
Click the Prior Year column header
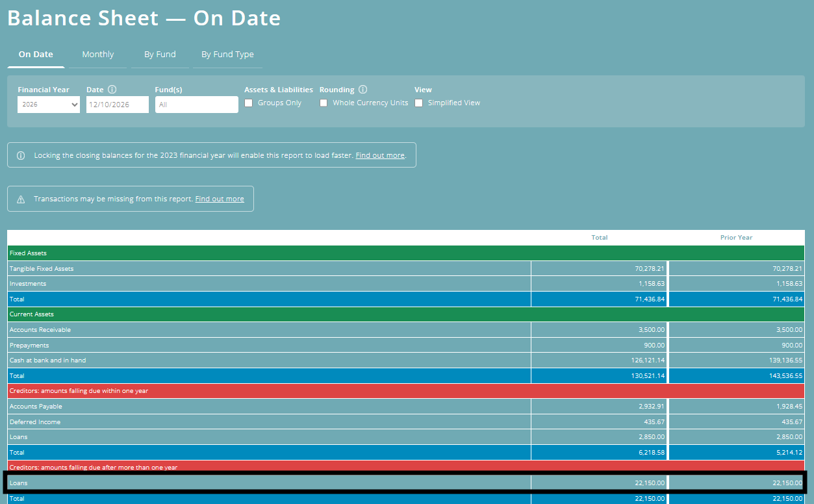tap(737, 238)
